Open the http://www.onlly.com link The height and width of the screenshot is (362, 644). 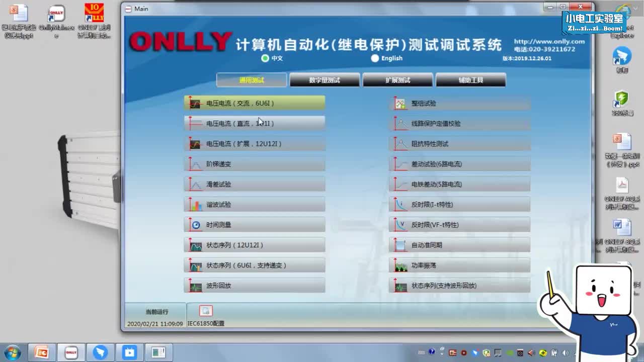549,42
